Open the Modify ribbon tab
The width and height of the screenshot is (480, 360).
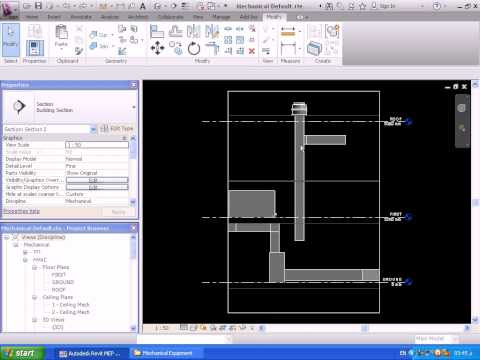pyautogui.click(x=274, y=17)
